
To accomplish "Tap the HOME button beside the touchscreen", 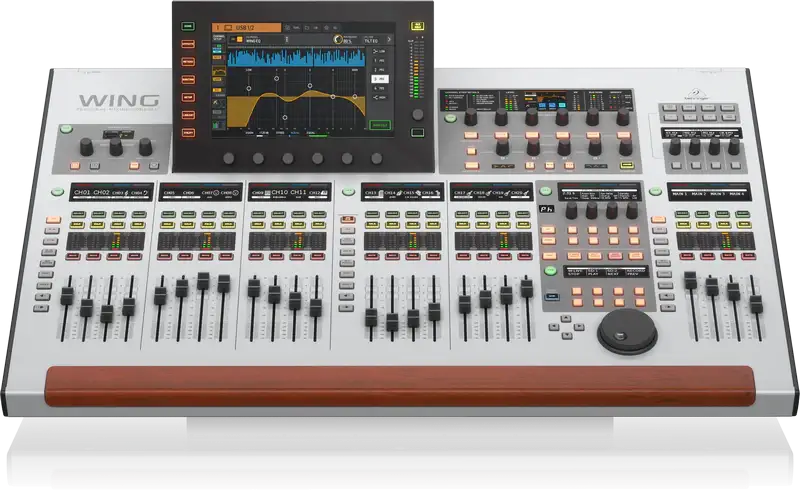I will pyautogui.click(x=188, y=26).
